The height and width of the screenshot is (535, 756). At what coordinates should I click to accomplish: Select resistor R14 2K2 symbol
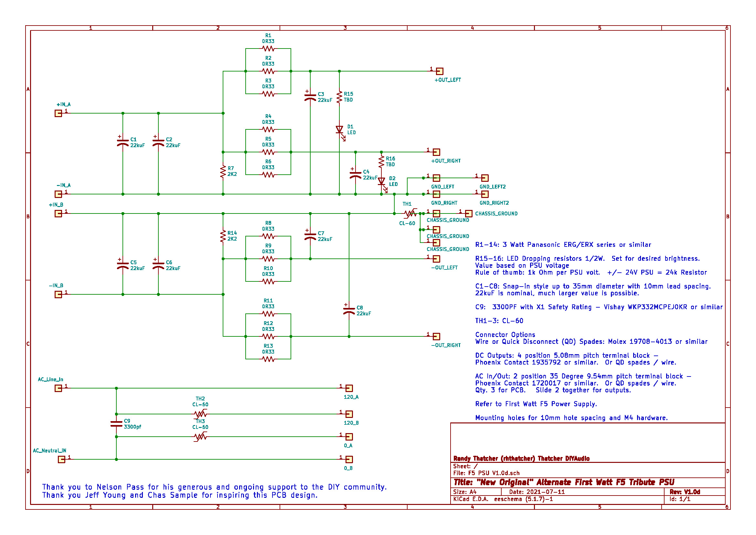pos(223,236)
